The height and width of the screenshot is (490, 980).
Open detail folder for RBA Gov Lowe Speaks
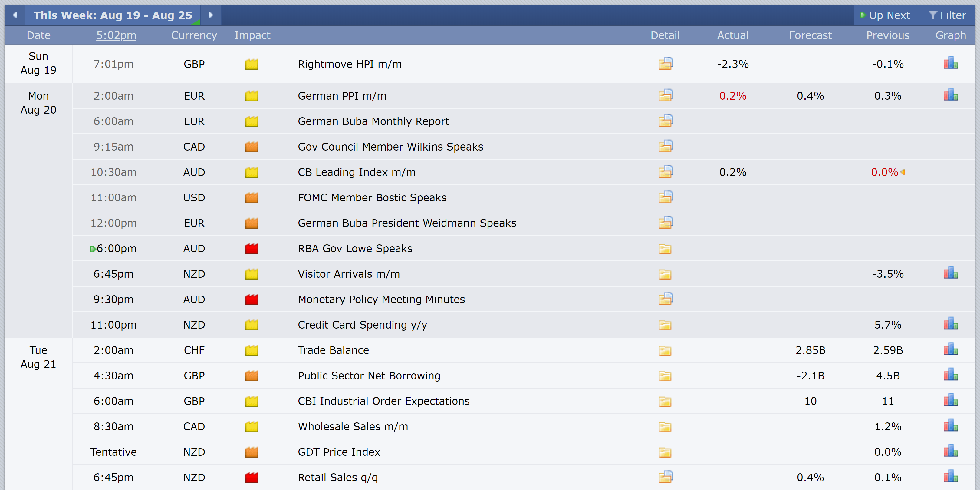tap(665, 249)
